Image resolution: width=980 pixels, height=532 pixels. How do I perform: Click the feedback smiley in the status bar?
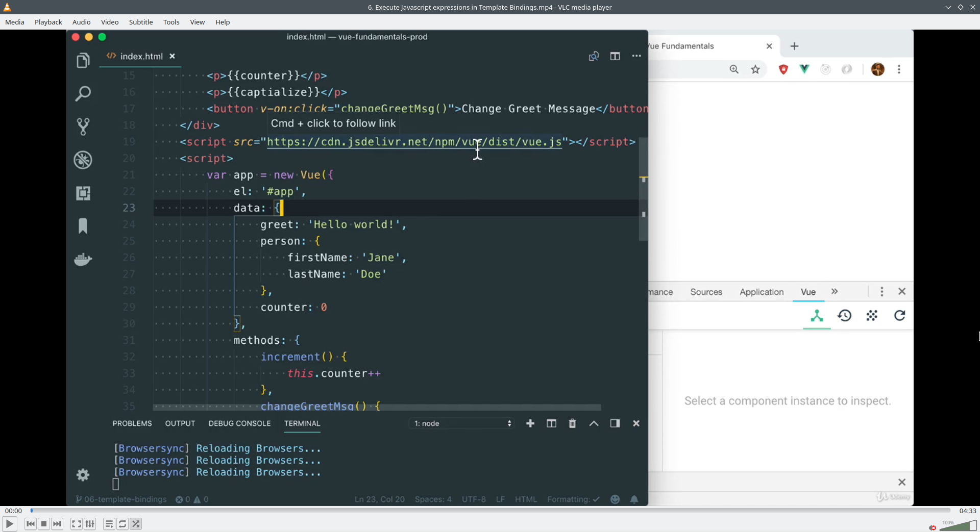(x=615, y=499)
